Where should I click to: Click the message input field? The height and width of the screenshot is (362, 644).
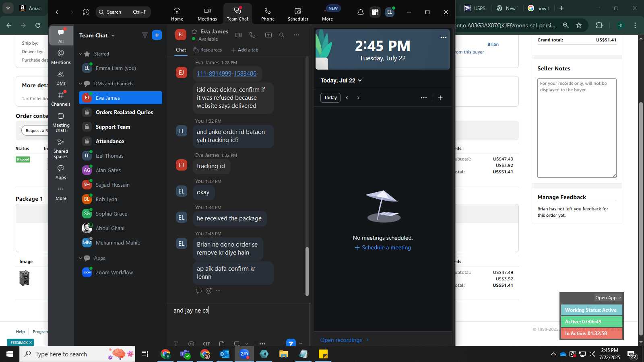238,311
